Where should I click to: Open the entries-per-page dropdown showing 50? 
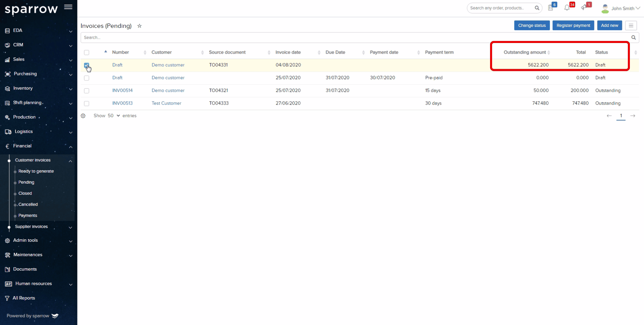[114, 116]
